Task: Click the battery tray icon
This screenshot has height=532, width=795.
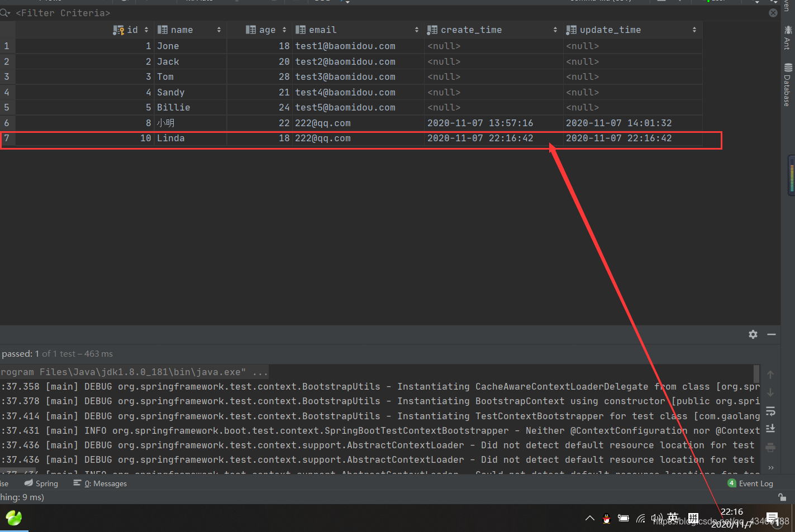Action: (623, 519)
